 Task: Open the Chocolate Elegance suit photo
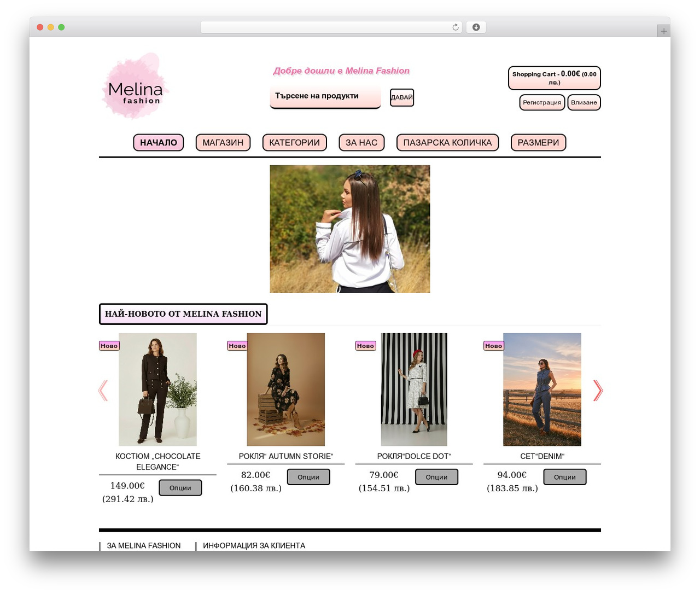(157, 389)
